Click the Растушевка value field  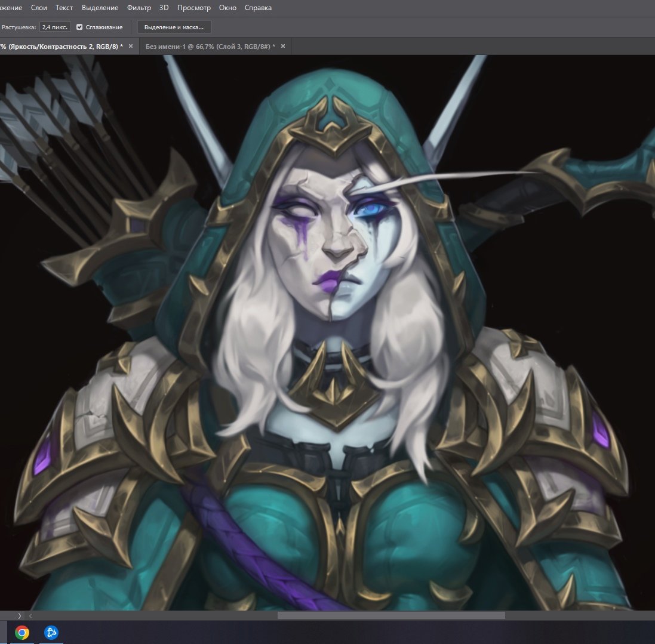click(x=55, y=27)
